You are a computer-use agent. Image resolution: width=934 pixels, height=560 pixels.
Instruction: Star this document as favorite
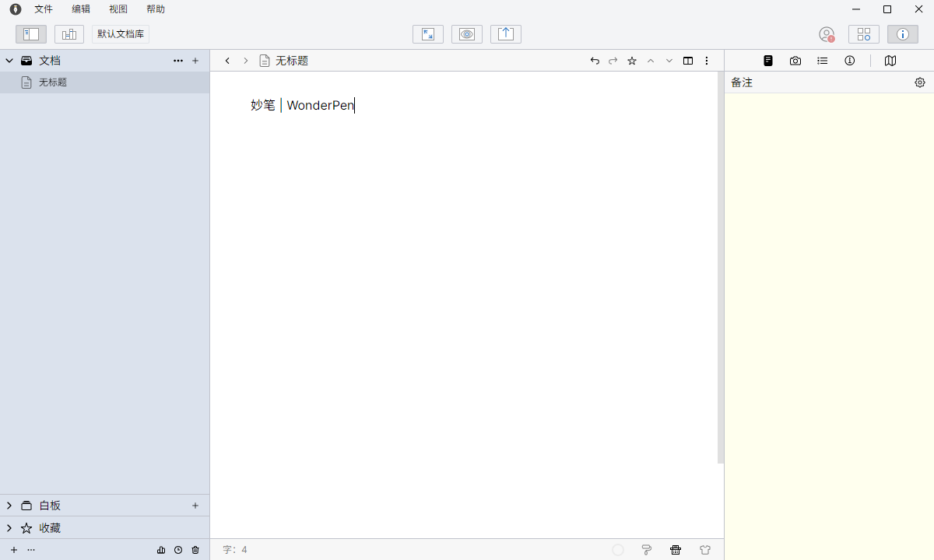point(632,61)
